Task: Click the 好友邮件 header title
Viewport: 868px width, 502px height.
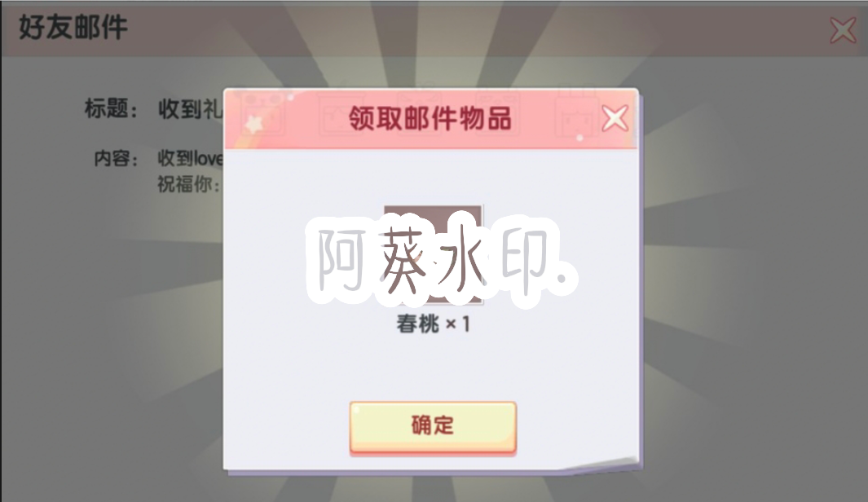Action: click(73, 27)
